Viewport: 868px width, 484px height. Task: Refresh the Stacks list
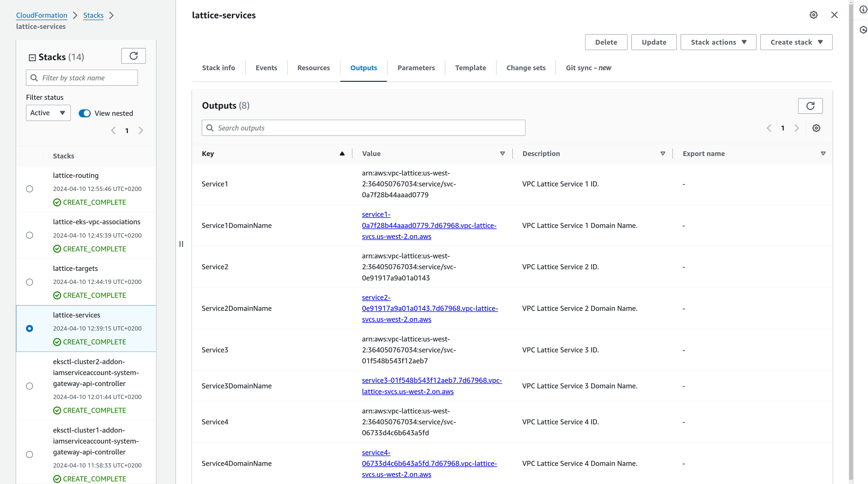click(133, 56)
